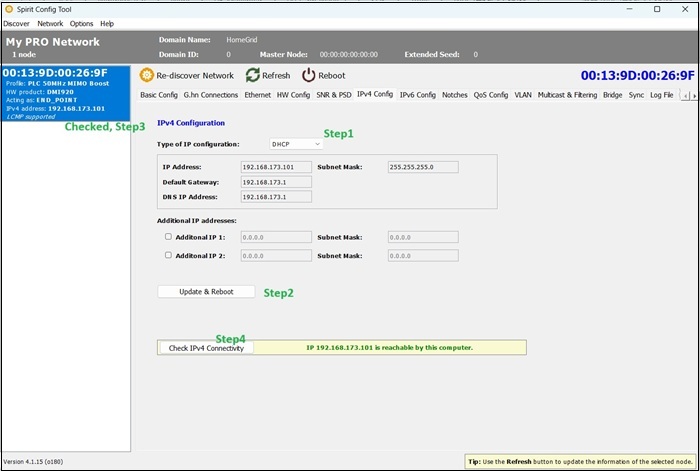Click the Re-discover Network gear icon
Viewport: 700px width, 471px height.
coord(147,75)
